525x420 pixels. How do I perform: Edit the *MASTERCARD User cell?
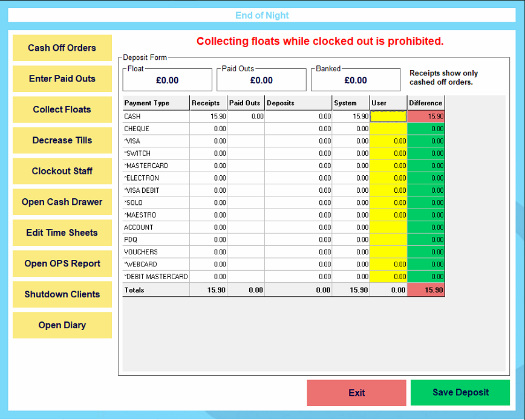pos(388,166)
